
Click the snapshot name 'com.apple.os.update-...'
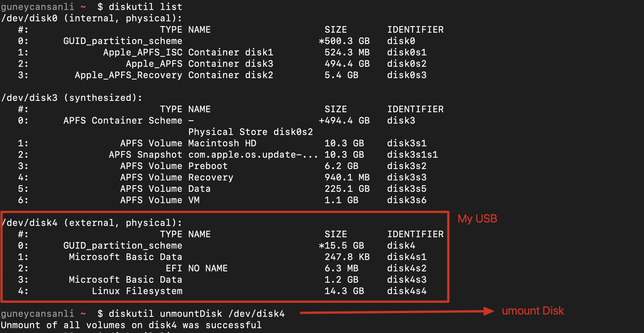[253, 155]
